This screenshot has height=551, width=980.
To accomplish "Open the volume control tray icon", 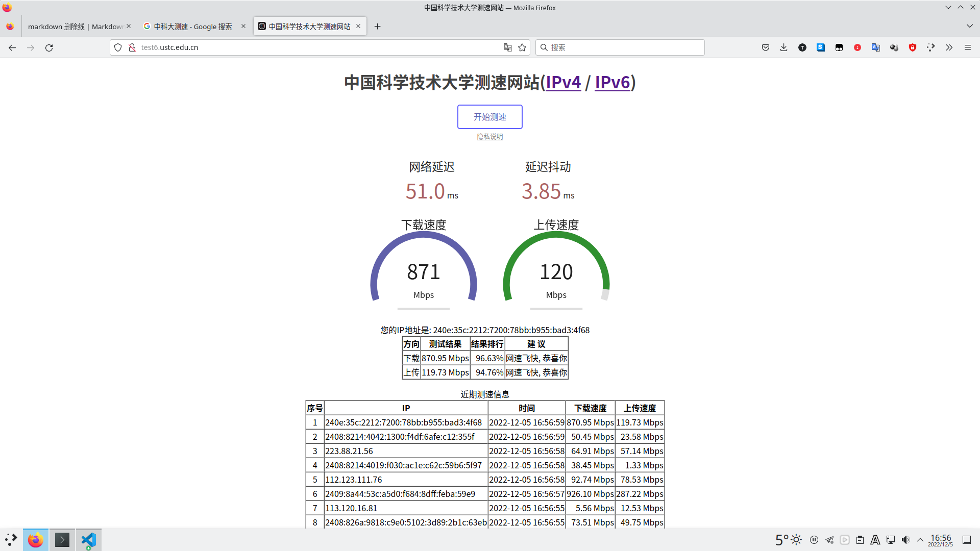I will coord(906,540).
